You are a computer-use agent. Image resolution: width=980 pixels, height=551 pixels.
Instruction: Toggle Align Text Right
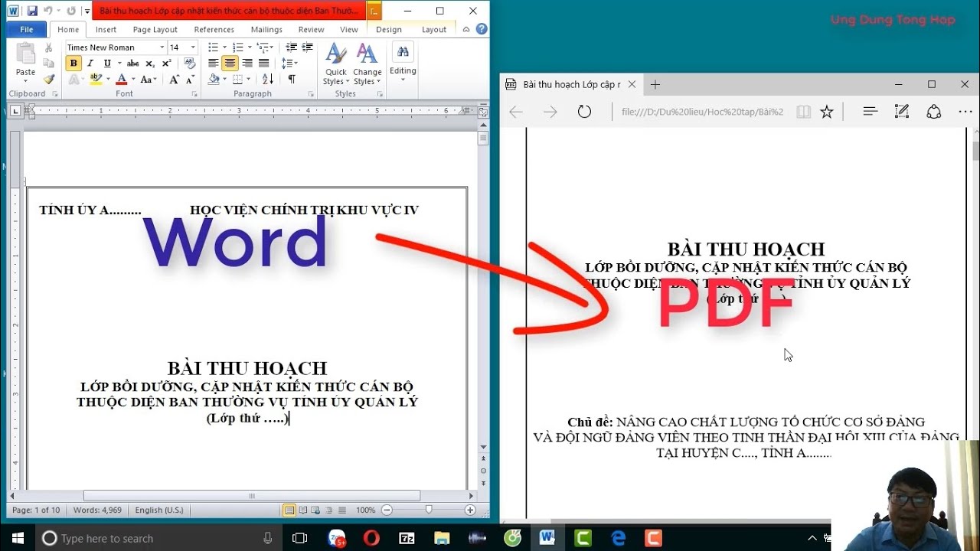(247, 64)
